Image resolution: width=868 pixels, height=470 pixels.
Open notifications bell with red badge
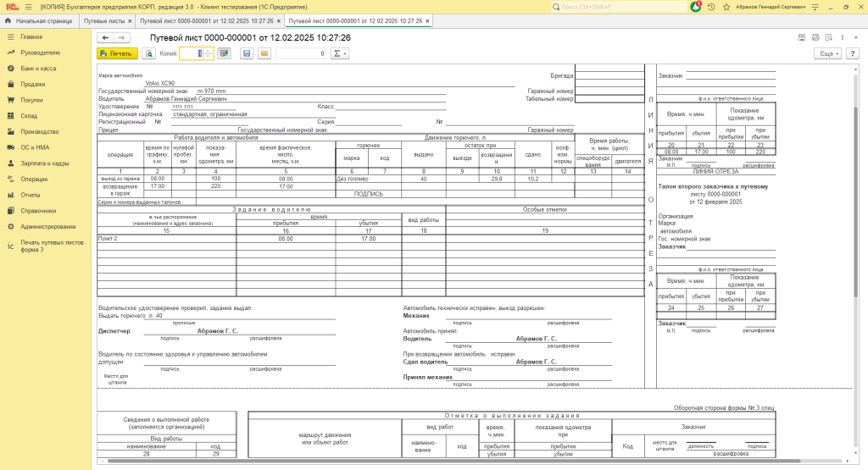click(x=696, y=7)
